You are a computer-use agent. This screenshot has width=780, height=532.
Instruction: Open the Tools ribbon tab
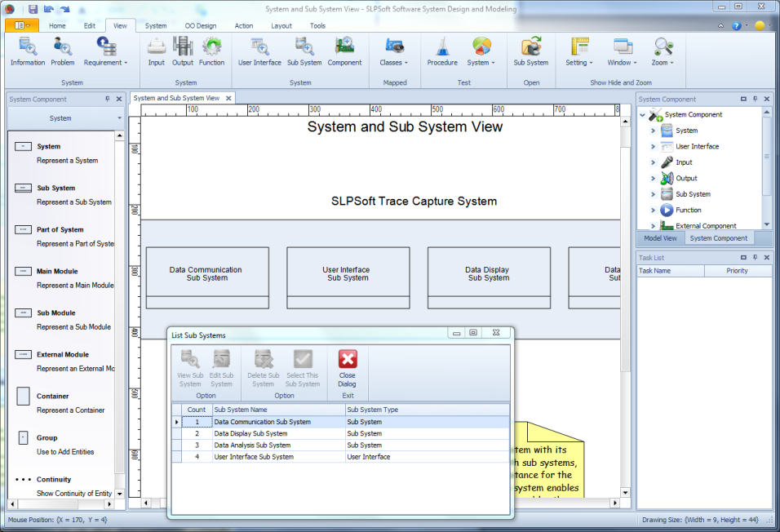pyautogui.click(x=317, y=26)
